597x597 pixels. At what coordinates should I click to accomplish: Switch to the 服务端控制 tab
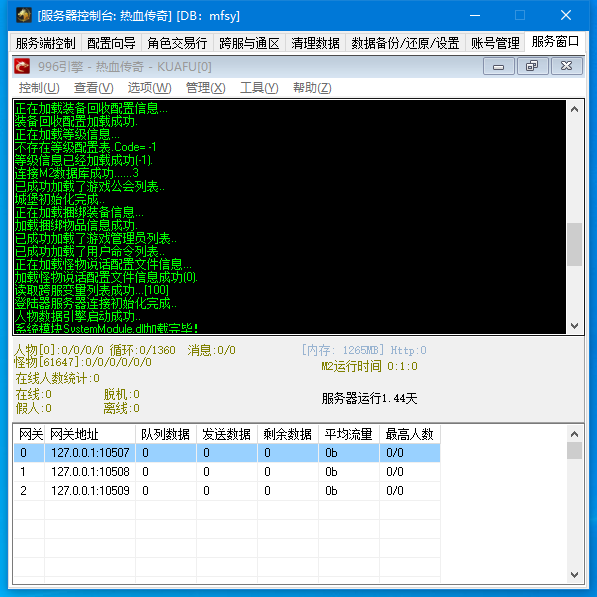[x=46, y=43]
